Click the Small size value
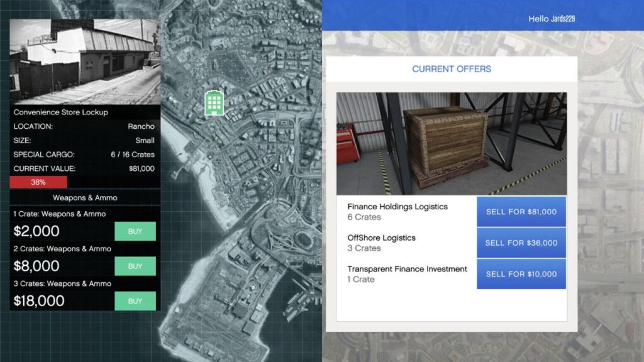The width and height of the screenshot is (644, 362). [x=145, y=140]
